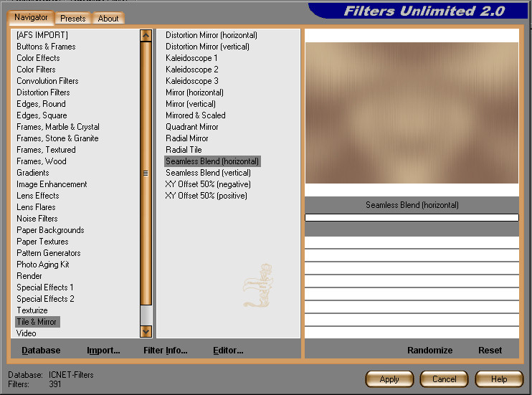This screenshot has width=532, height=395.
Task: Select the Edges, Square category
Action: pyautogui.click(x=42, y=115)
